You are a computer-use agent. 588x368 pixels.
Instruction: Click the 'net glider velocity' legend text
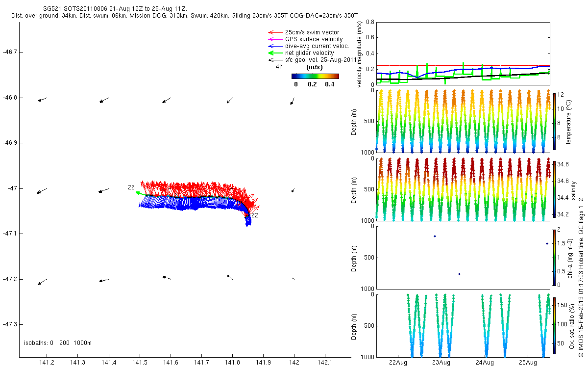point(310,53)
